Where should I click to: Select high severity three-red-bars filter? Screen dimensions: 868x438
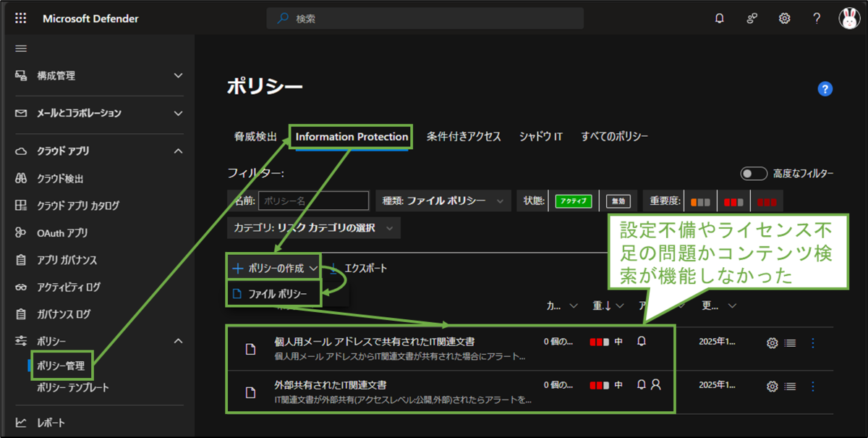pyautogui.click(x=767, y=202)
